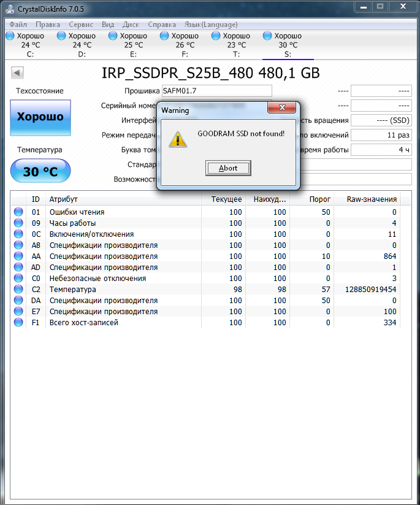420x505 pixels.
Task: Select drive C: status orb
Action: [10, 36]
